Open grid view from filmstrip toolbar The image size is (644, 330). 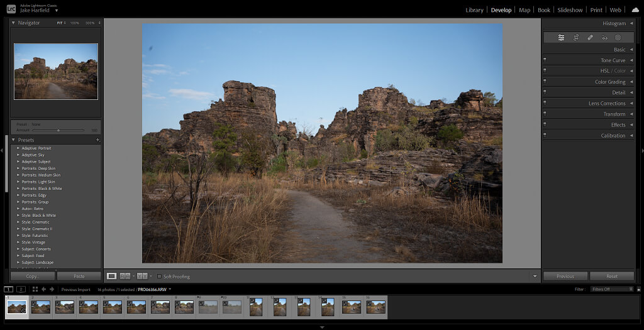click(35, 289)
